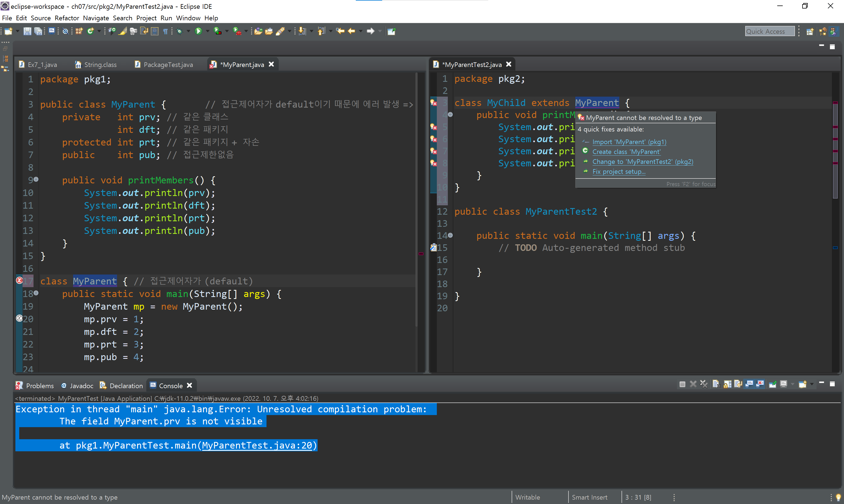Image resolution: width=844 pixels, height=504 pixels.
Task: Click the New Java Class icon
Action: (x=91, y=31)
